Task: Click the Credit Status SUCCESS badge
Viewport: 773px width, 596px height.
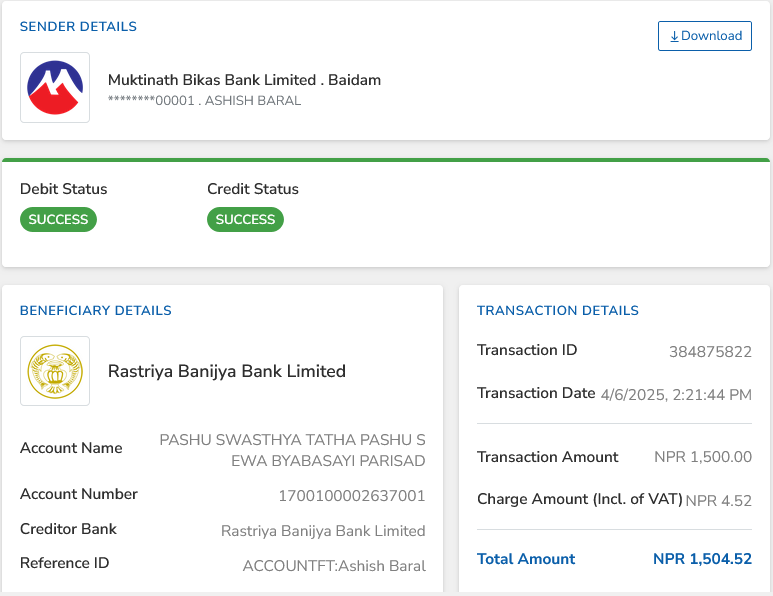Action: point(246,219)
